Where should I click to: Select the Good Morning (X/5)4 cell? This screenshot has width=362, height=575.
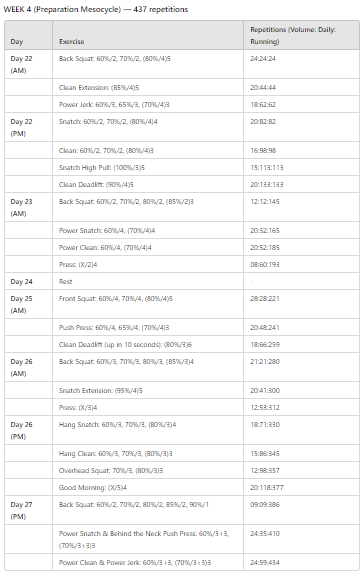click(148, 487)
